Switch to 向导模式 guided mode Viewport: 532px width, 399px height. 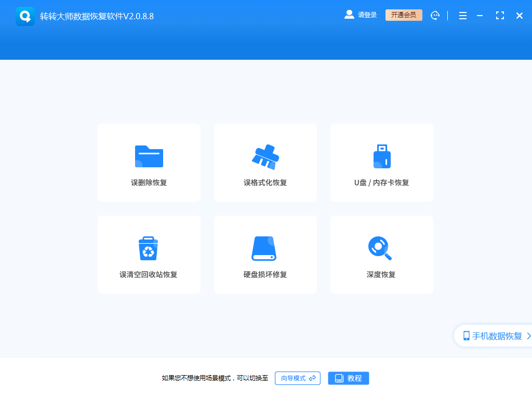(x=297, y=378)
